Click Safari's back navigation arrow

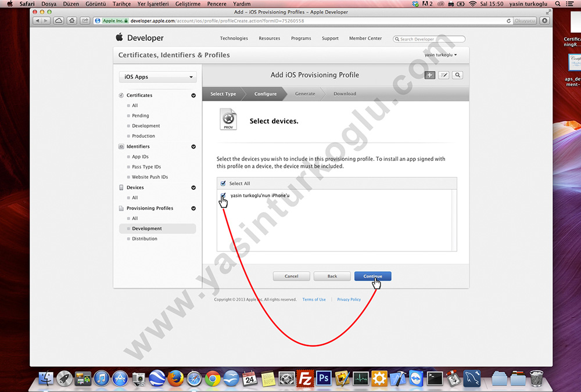37,21
